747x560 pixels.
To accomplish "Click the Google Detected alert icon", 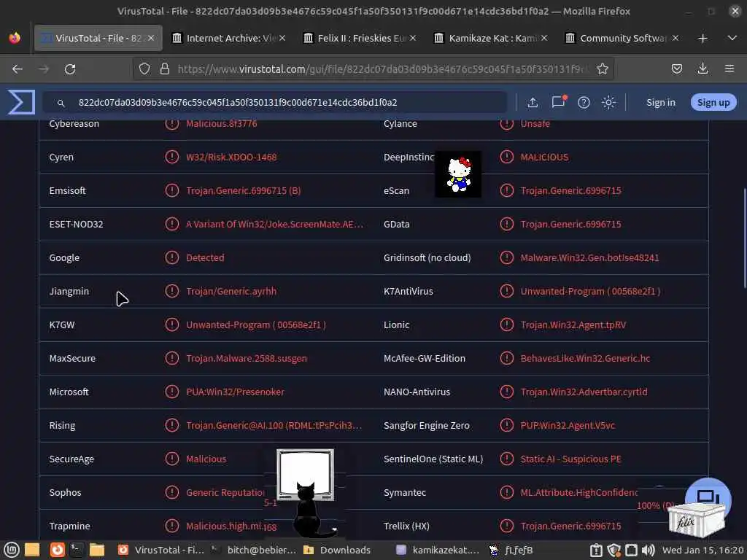I will [171, 257].
